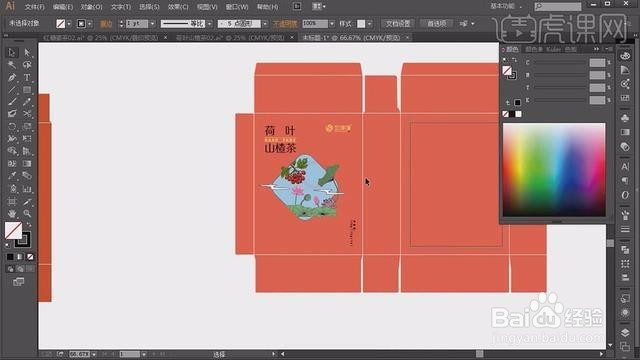Open the 窗口(W) menu

click(x=237, y=7)
